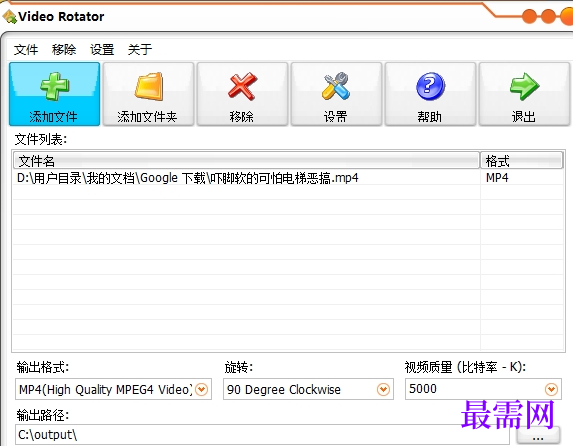Viewport: 573px width, 446px height.
Task: Open the 移除 menu
Action: coord(64,49)
